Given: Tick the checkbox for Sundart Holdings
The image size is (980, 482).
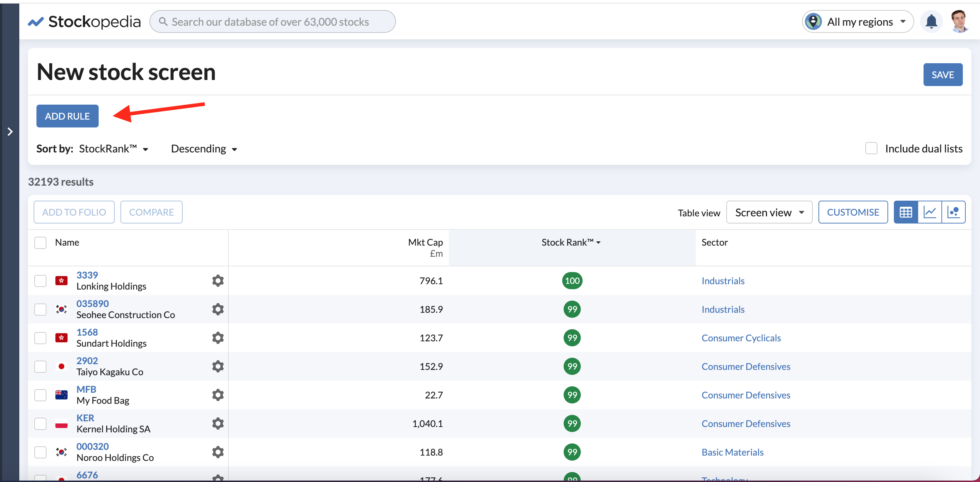Looking at the screenshot, I should 40,337.
